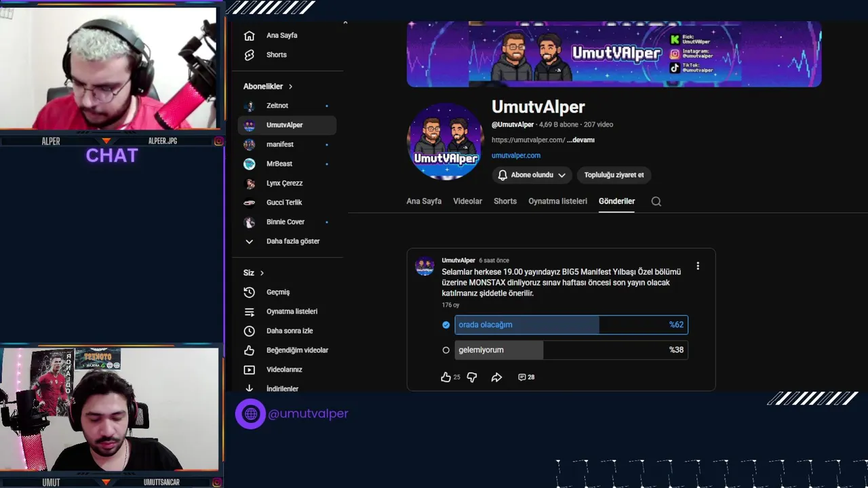Image resolution: width=868 pixels, height=488 pixels.
Task: Open Zeltnot channel avatar in subscriptions
Action: pos(250,106)
